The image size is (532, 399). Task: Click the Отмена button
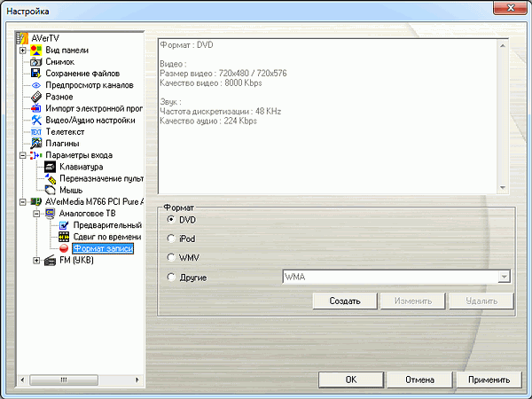point(419,379)
